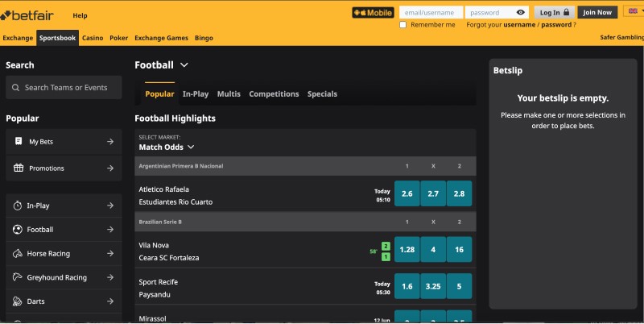Open the Casino tab

93,38
